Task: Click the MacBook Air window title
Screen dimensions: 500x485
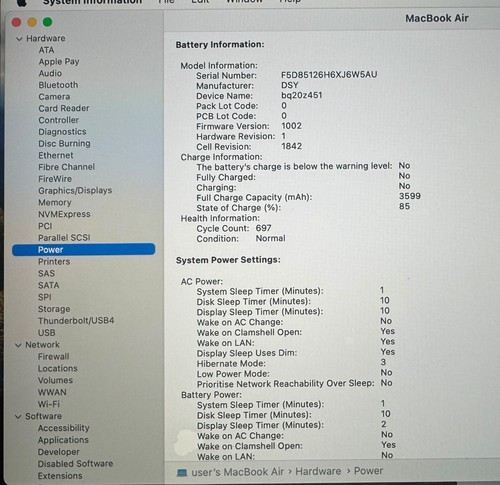Action: point(437,18)
